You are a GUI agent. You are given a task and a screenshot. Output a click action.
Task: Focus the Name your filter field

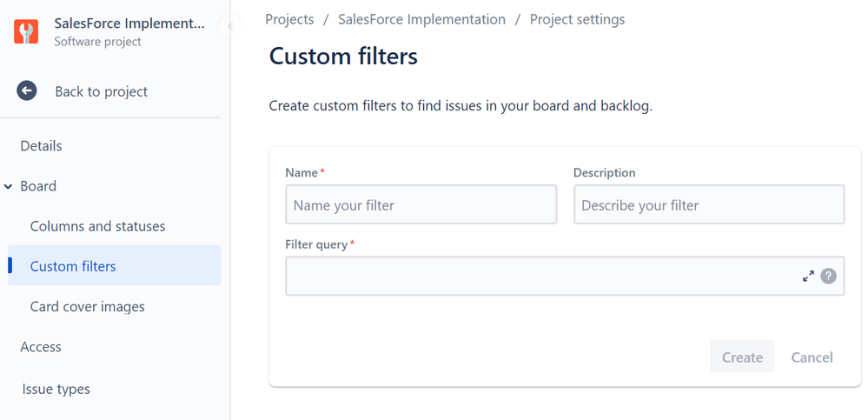pos(421,205)
